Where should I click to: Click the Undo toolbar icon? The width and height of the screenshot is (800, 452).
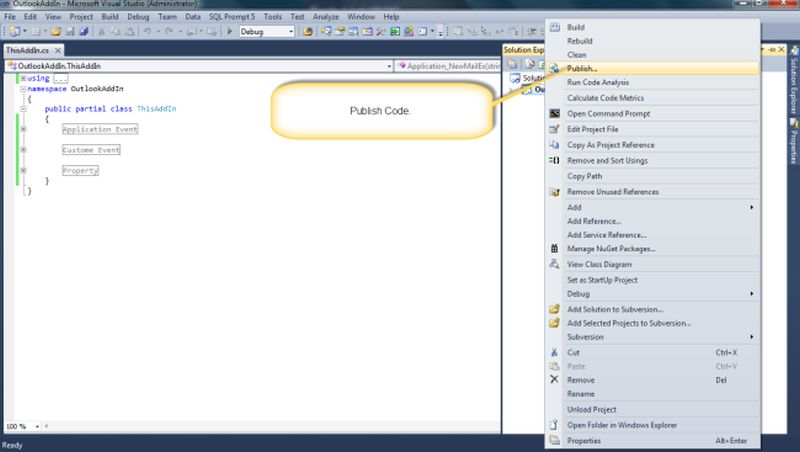coord(147,32)
